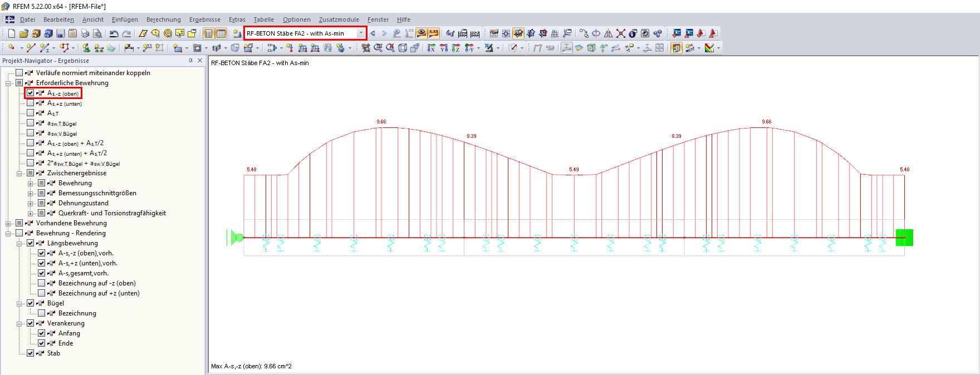Set view in Z direction
Screen dimensions: 980x375
coord(456,48)
